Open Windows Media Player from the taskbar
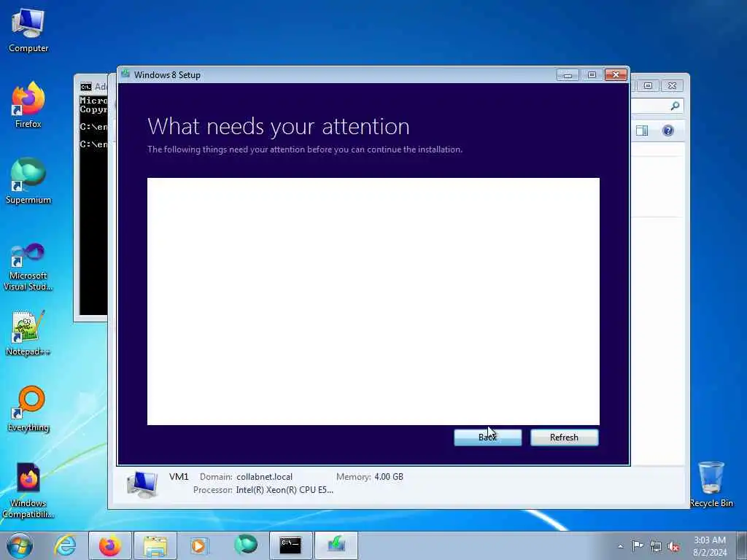This screenshot has height=560, width=747. pyautogui.click(x=199, y=545)
